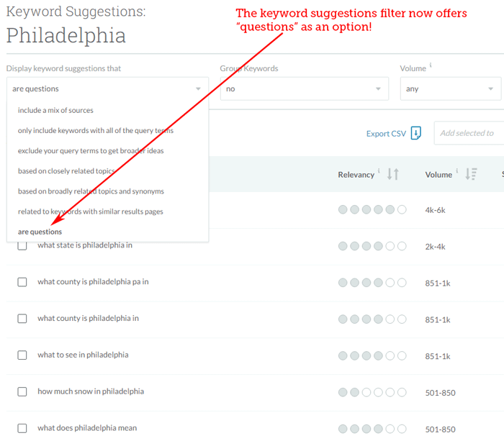Screen dimensions: 504x446
Task: Choose 'include a mix of sources' option
Action: [x=55, y=110]
